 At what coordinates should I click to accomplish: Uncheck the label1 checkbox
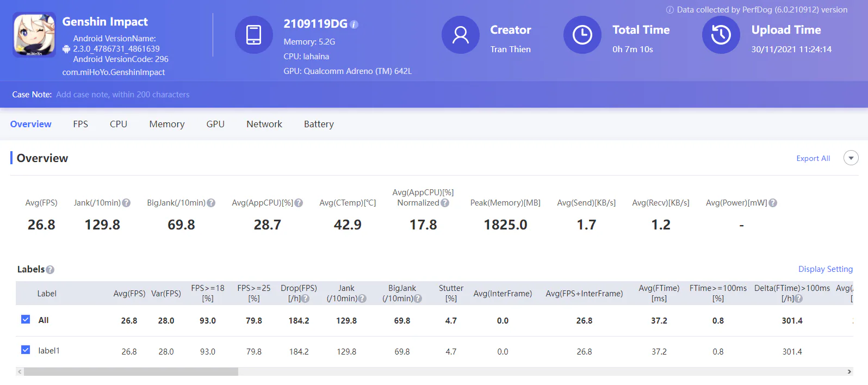[26, 350]
